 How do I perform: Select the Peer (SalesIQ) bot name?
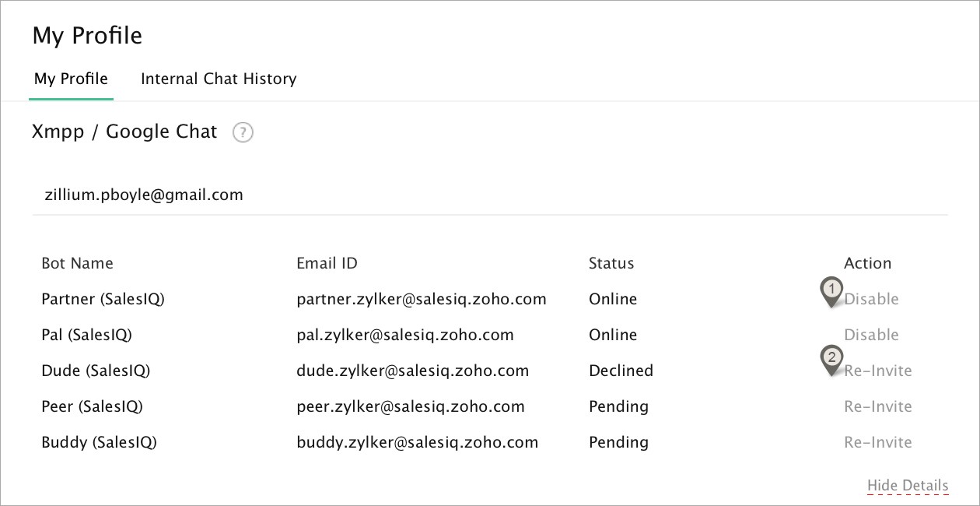[92, 406]
